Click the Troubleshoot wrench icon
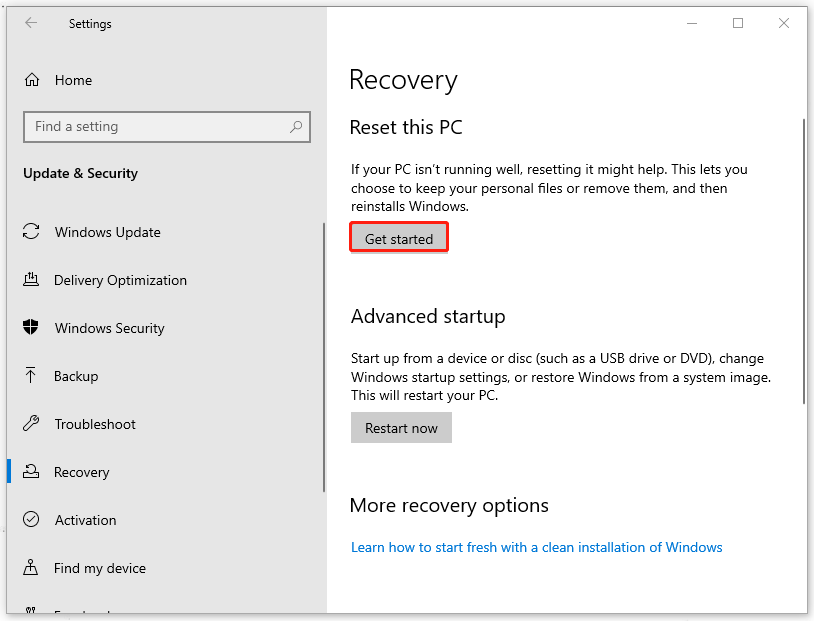This screenshot has height=621, width=814. 31,424
